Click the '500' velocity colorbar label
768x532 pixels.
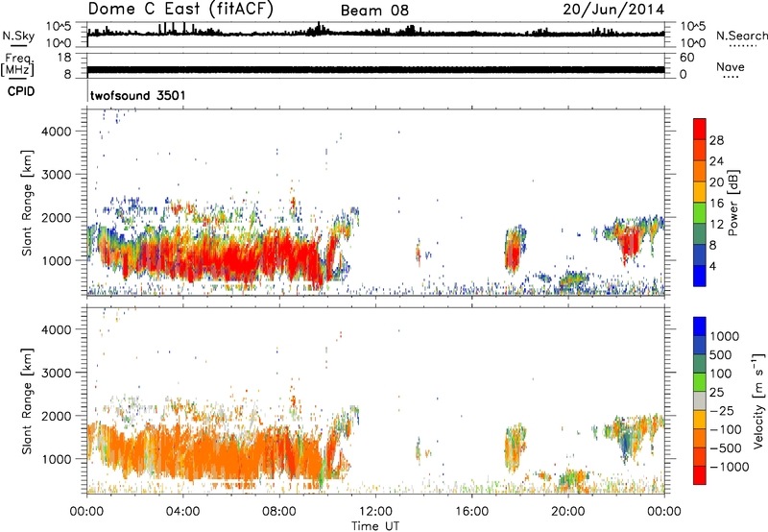click(x=721, y=355)
